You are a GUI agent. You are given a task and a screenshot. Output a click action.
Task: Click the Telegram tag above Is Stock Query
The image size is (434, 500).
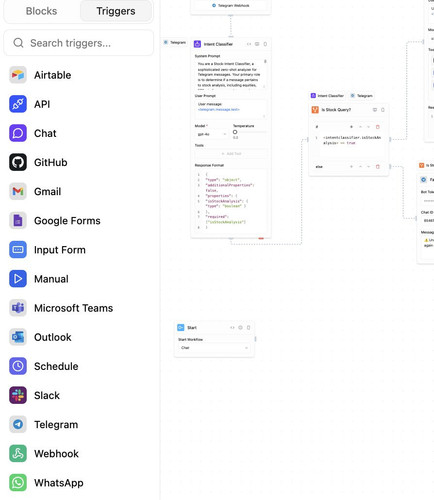coord(362,96)
